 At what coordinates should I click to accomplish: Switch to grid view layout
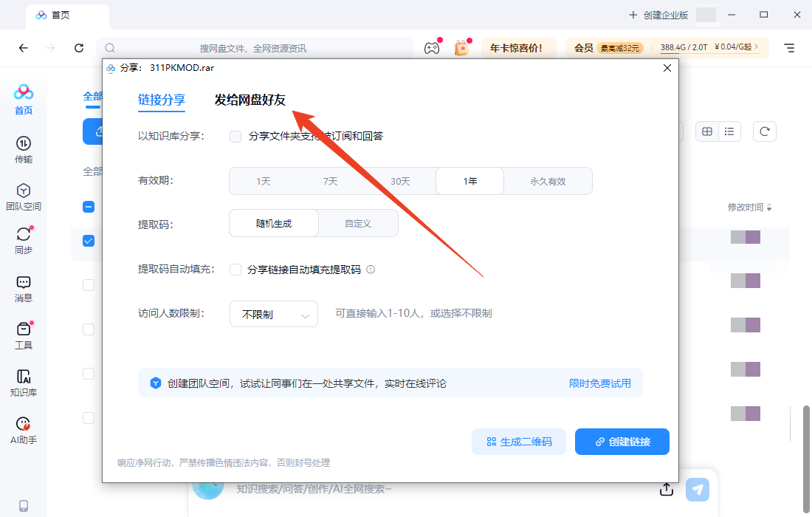click(x=706, y=131)
